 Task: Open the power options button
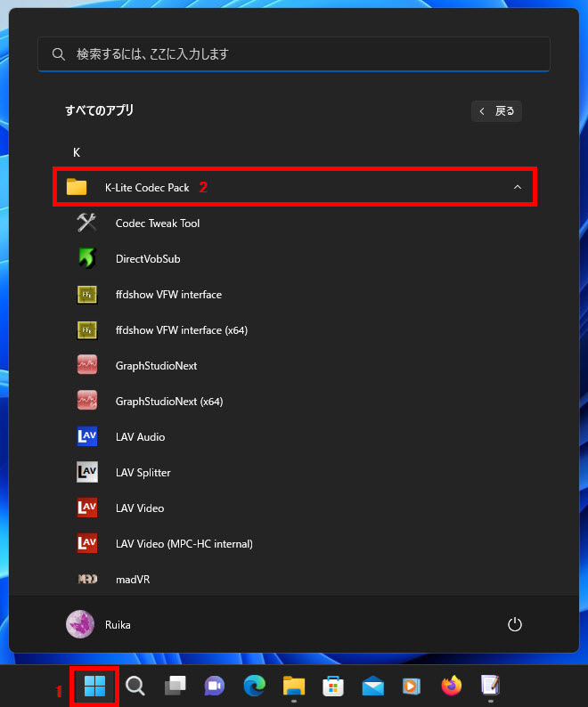coord(514,624)
